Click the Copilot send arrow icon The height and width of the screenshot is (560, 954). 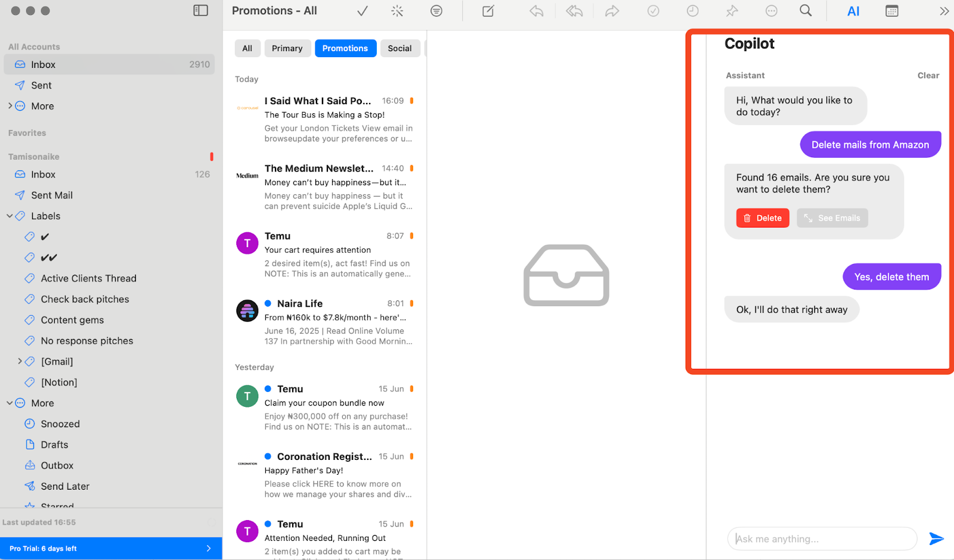937,539
